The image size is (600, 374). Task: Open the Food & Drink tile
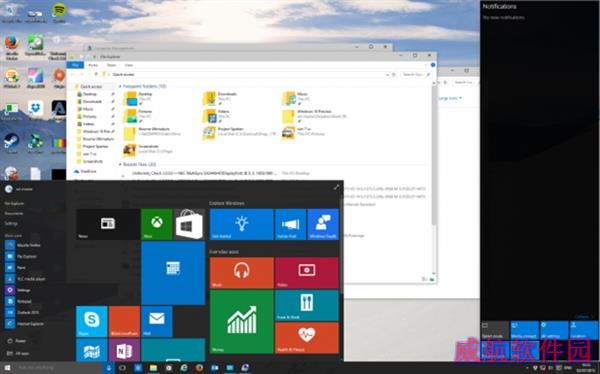307,305
